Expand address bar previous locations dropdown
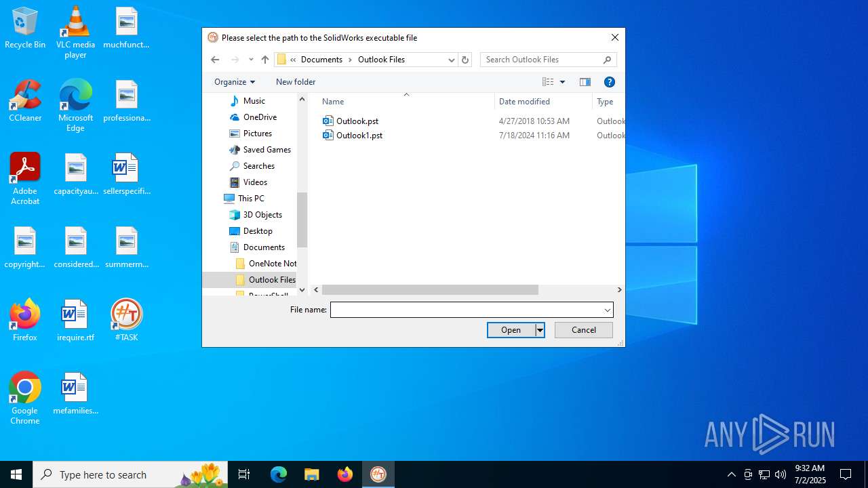This screenshot has width=868, height=488. (x=452, y=60)
